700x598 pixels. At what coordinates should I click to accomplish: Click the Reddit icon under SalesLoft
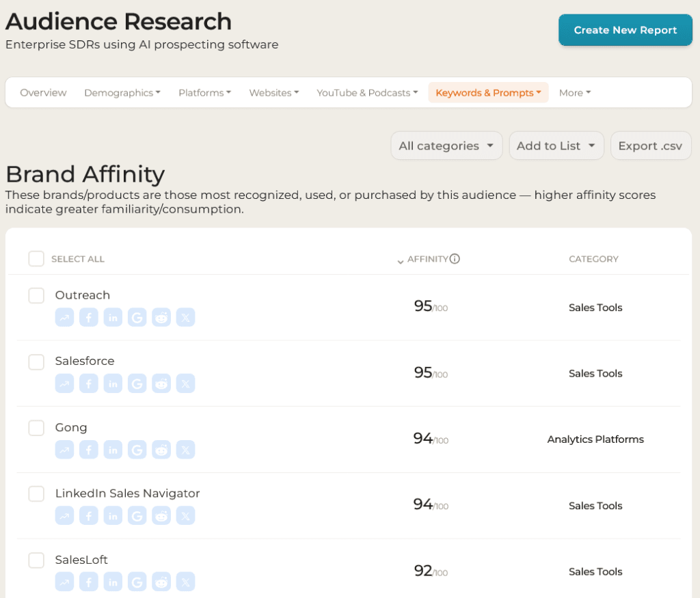click(x=161, y=582)
